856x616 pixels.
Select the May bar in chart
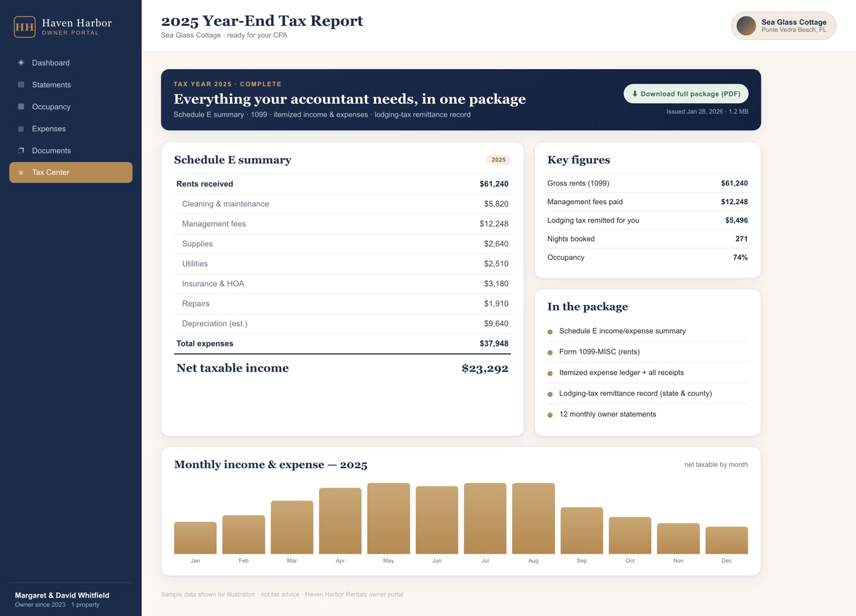point(388,518)
